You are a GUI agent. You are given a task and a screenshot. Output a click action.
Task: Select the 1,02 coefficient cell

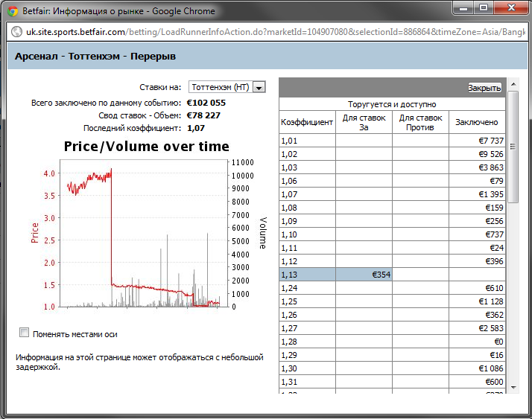(x=308, y=154)
